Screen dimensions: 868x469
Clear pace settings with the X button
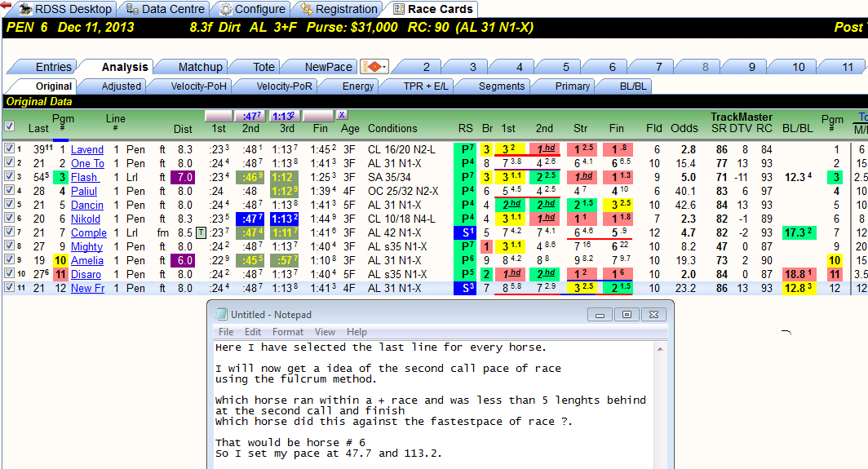pos(342,115)
